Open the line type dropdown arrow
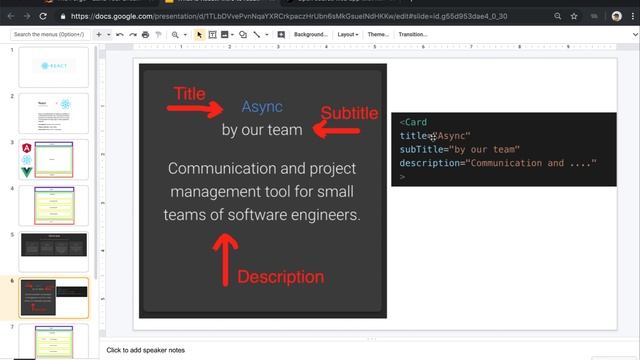Viewport: 640px width, 360px height. pyautogui.click(x=267, y=35)
